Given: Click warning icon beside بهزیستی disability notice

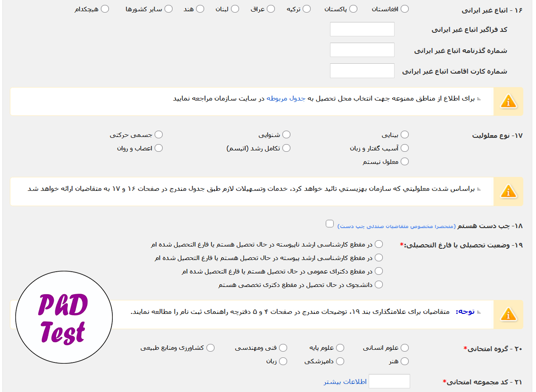Looking at the screenshot, I should (508, 191).
